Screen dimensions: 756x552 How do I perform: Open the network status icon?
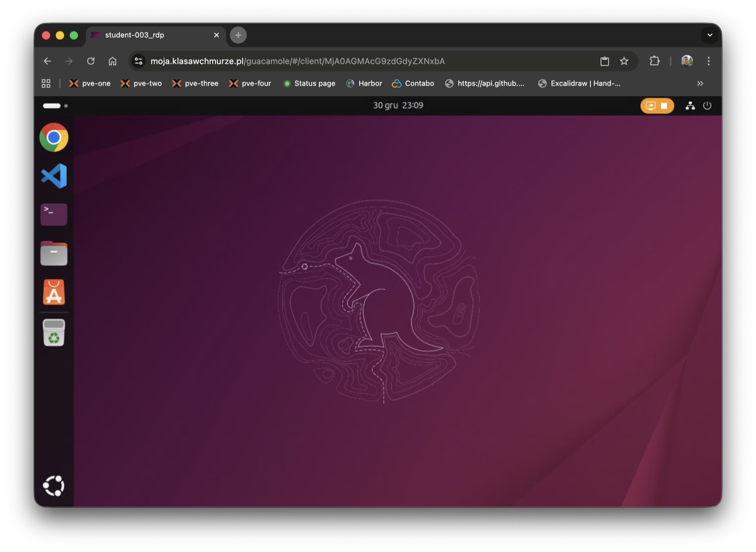pyautogui.click(x=690, y=106)
